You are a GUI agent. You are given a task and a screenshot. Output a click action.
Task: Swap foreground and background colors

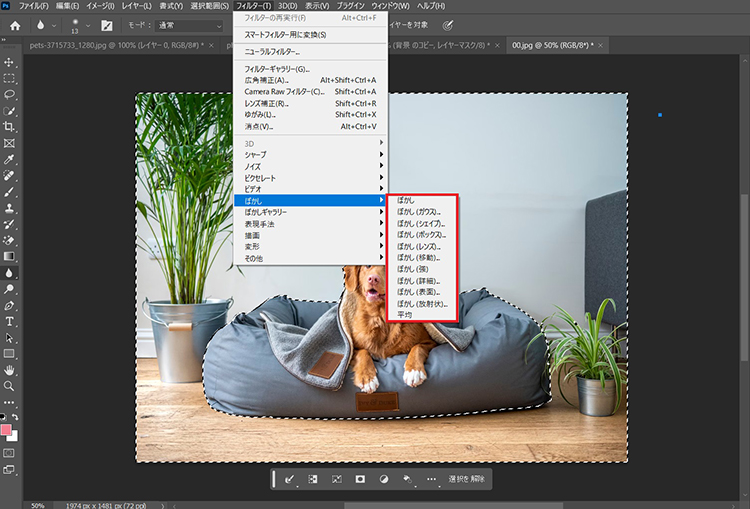pos(15,418)
